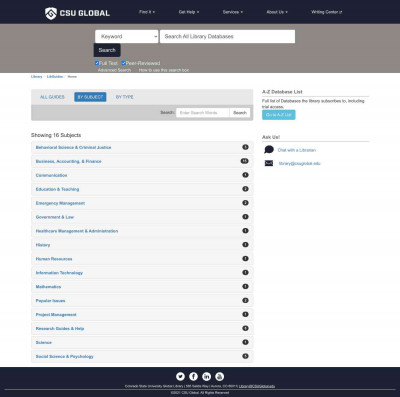The image size is (400, 397).
Task: Click the count badge for Research Guides & Help
Action: 245,328
